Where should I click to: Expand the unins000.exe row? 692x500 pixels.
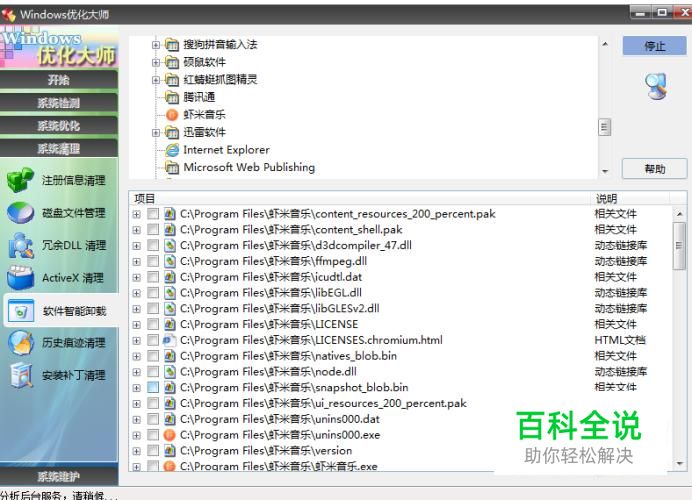point(136,436)
